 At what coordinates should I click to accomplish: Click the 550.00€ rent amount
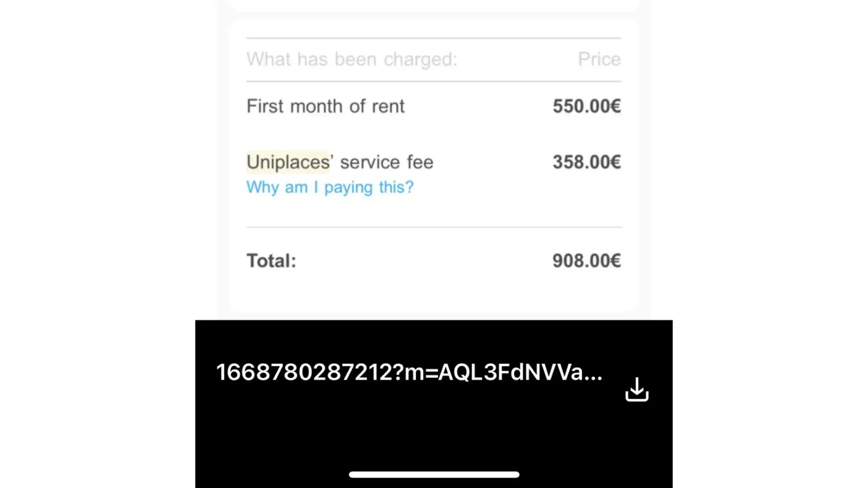pos(586,106)
